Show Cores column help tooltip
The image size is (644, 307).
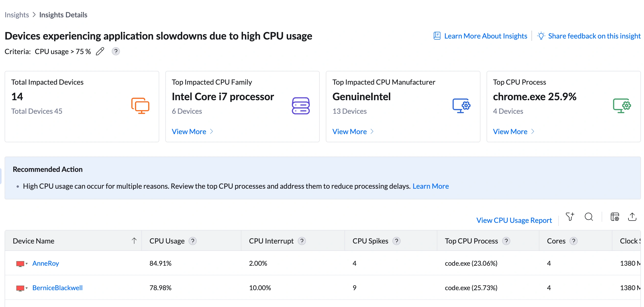(x=574, y=241)
